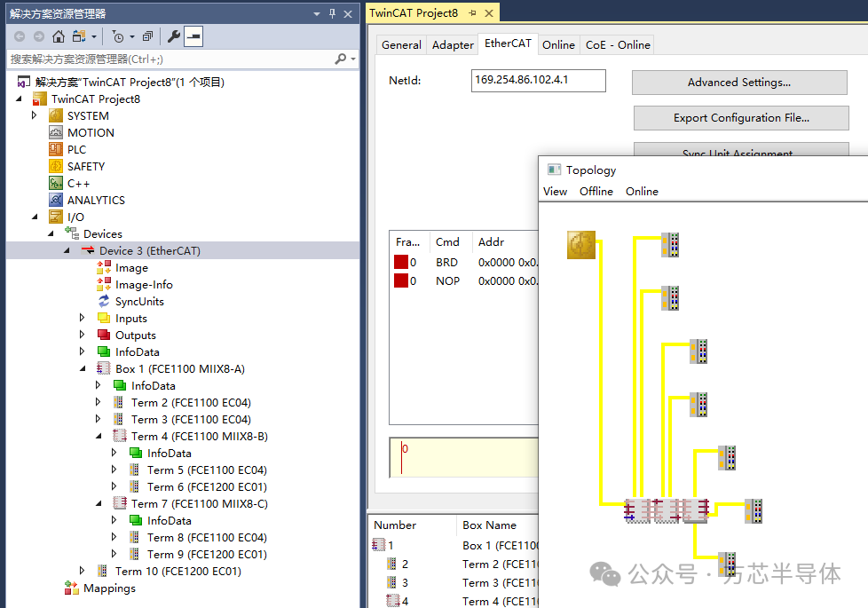Click the SyncUnits icon
This screenshot has height=608, width=868.
click(104, 301)
